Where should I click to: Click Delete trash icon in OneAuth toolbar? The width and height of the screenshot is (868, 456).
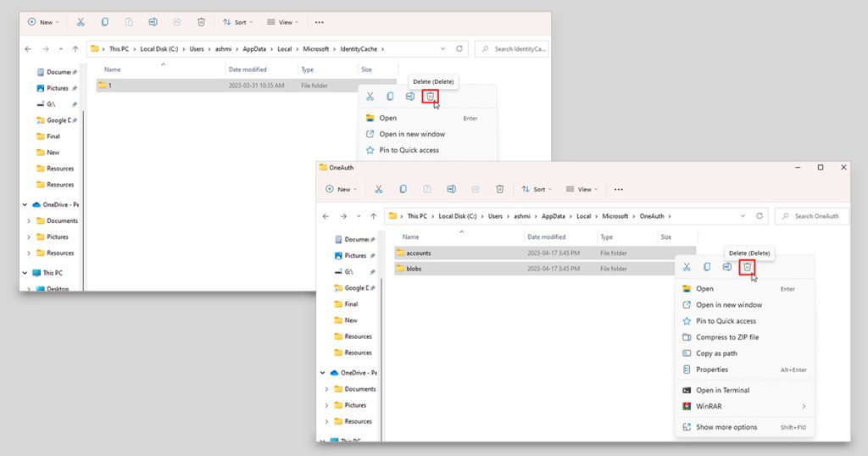click(500, 189)
